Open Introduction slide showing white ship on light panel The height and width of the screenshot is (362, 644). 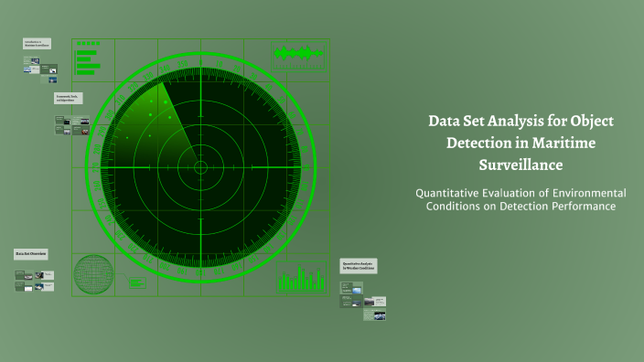(32, 69)
